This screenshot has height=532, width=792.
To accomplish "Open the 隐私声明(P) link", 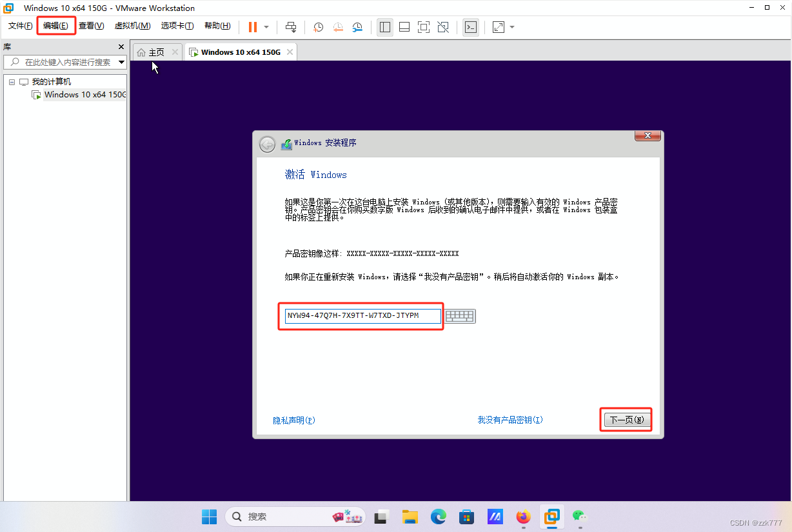I will 294,420.
